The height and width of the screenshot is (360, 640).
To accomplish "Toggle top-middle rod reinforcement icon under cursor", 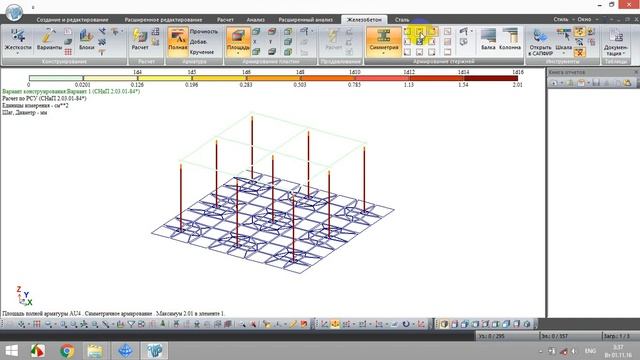I will pyautogui.click(x=420, y=31).
